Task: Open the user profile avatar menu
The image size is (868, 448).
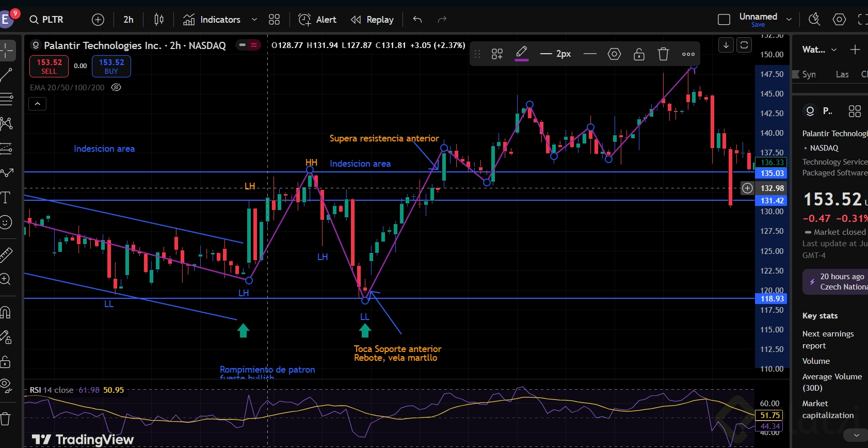Action: 6,20
